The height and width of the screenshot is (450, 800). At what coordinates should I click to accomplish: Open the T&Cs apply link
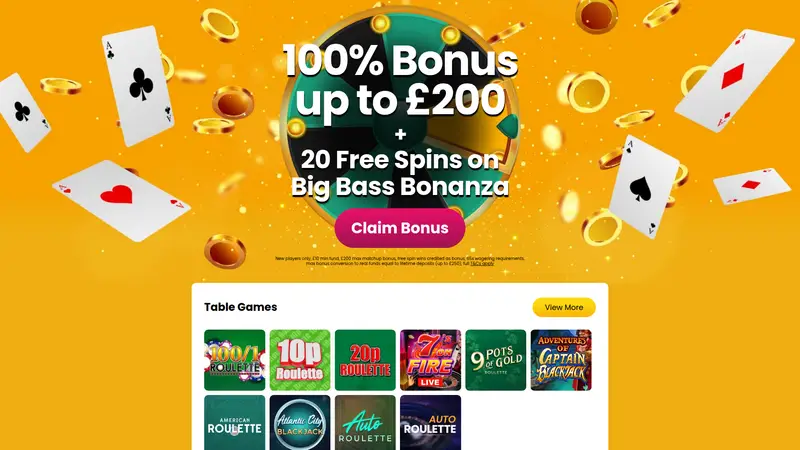pyautogui.click(x=482, y=264)
